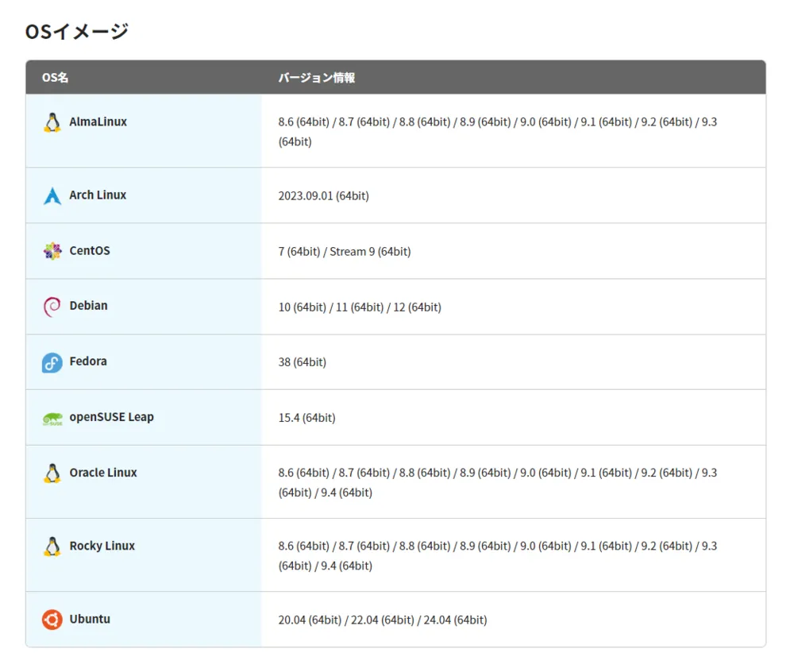Click the Arch Linux logo icon
The width and height of the screenshot is (794, 672).
point(52,196)
